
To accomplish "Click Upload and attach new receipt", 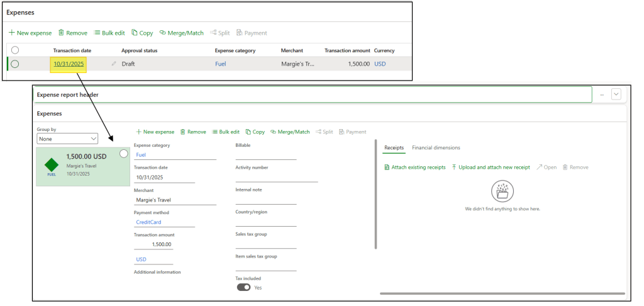I will point(491,167).
